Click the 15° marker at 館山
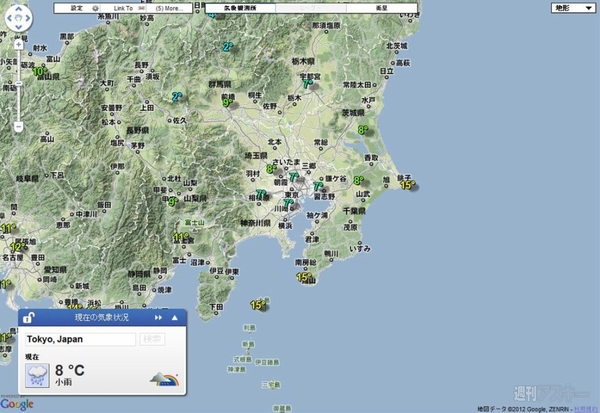Viewport: 600px width, 413px height. tap(304, 277)
